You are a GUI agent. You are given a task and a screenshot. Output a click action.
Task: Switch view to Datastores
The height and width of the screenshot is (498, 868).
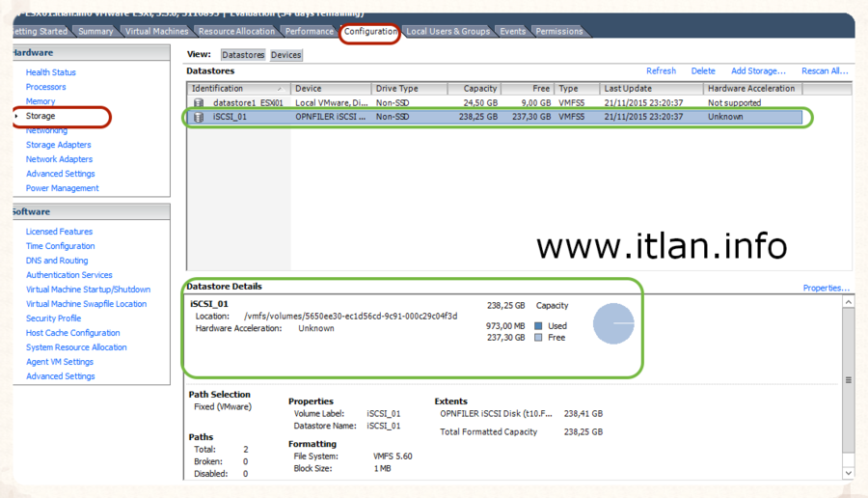click(243, 55)
